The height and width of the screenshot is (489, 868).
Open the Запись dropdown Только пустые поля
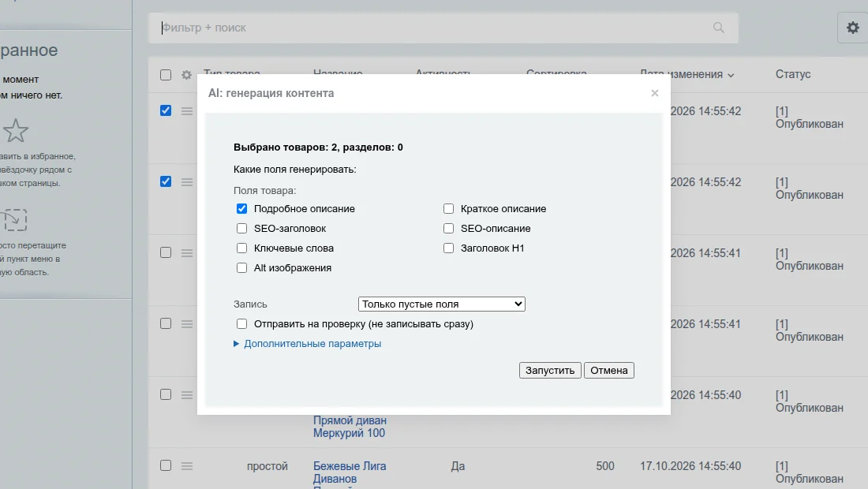(x=442, y=304)
